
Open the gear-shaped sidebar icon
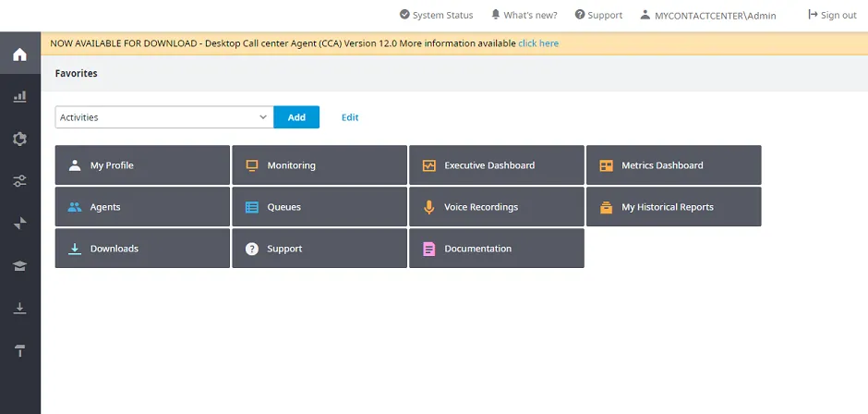20,139
